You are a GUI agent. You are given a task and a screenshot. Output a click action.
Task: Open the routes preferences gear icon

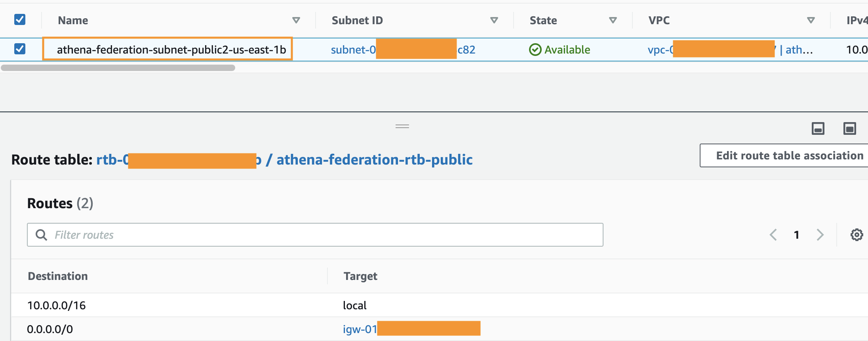point(857,235)
